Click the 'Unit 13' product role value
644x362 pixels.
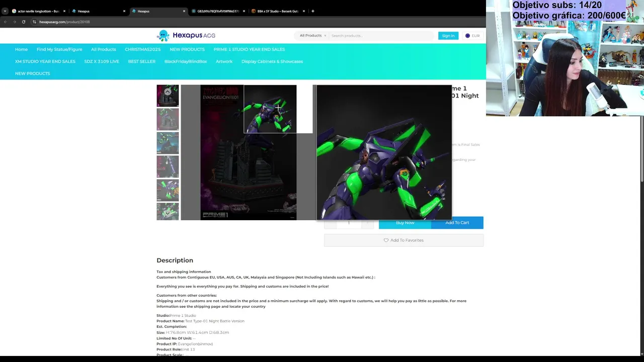point(188,349)
